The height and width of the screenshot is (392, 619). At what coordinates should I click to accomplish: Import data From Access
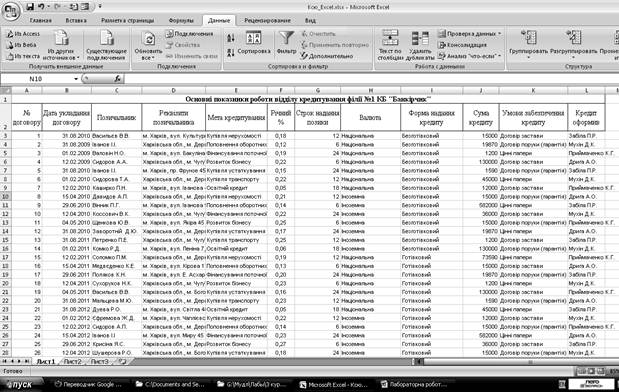(x=23, y=34)
